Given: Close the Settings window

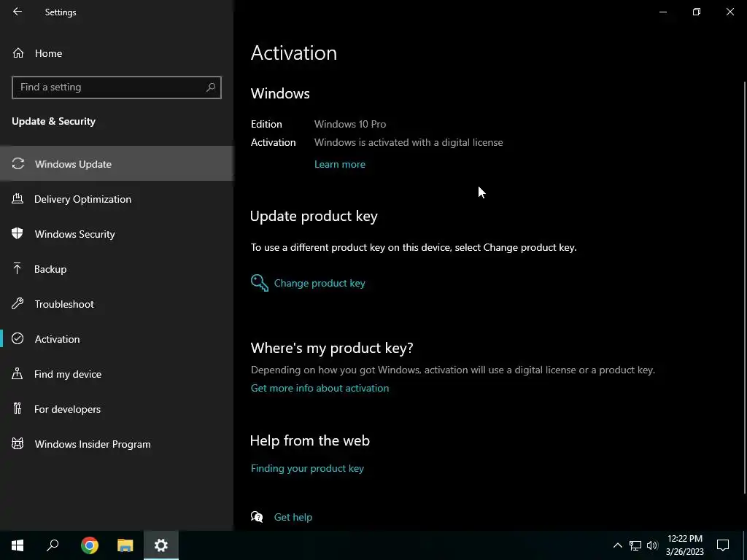Looking at the screenshot, I should [x=729, y=12].
